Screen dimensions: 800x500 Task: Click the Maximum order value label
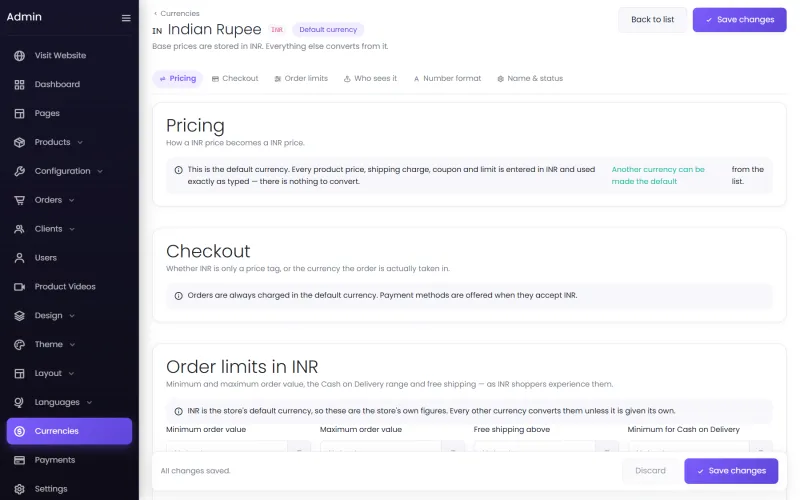[x=361, y=430]
